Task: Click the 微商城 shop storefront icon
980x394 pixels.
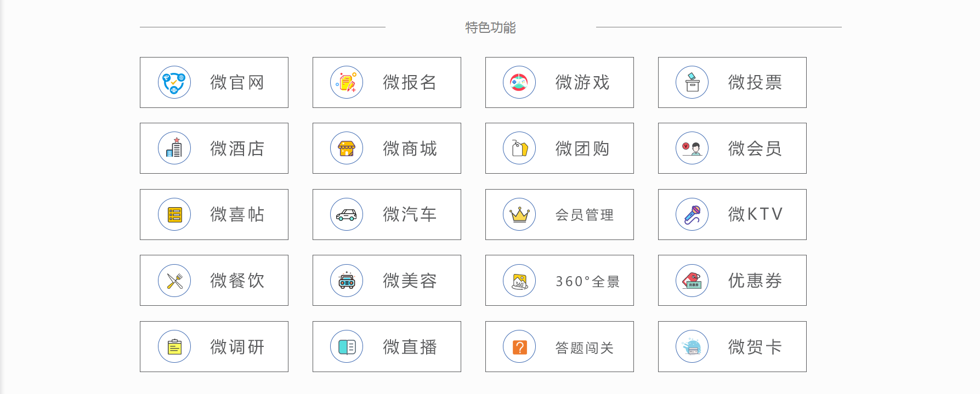Action: [347, 149]
